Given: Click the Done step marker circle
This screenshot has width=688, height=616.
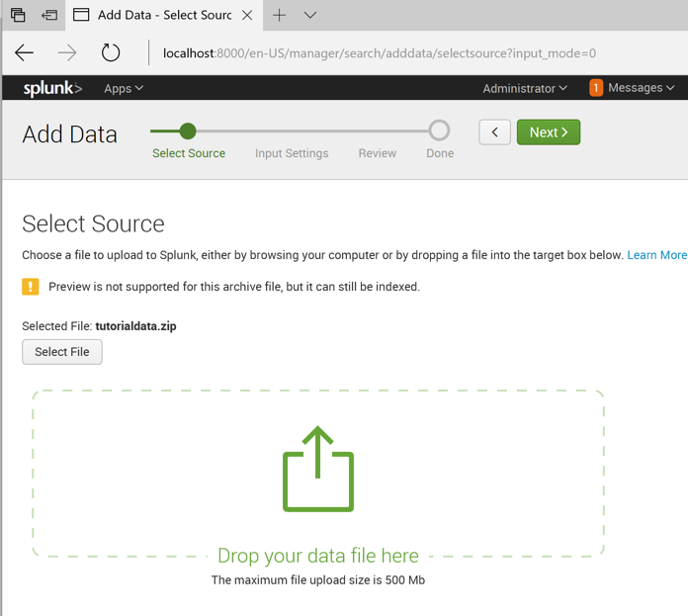Looking at the screenshot, I should pyautogui.click(x=439, y=131).
